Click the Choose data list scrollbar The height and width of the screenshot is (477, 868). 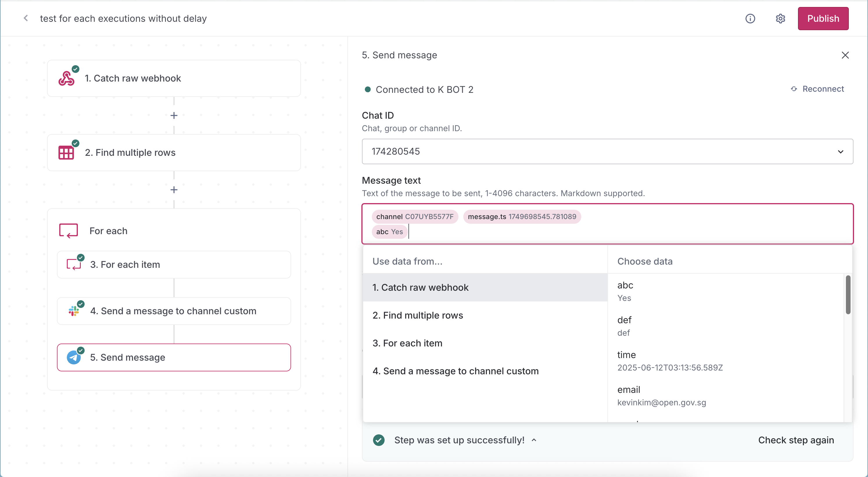tap(848, 295)
